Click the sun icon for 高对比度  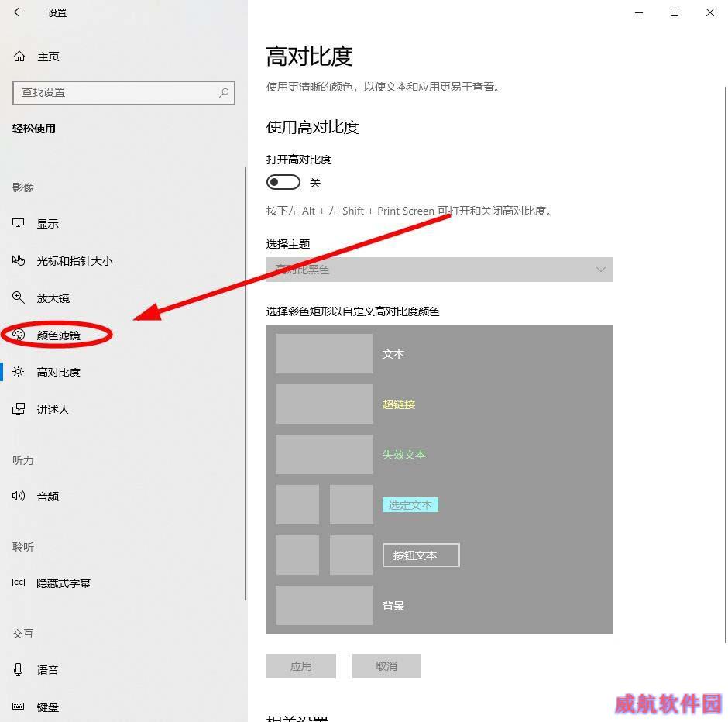point(18,372)
